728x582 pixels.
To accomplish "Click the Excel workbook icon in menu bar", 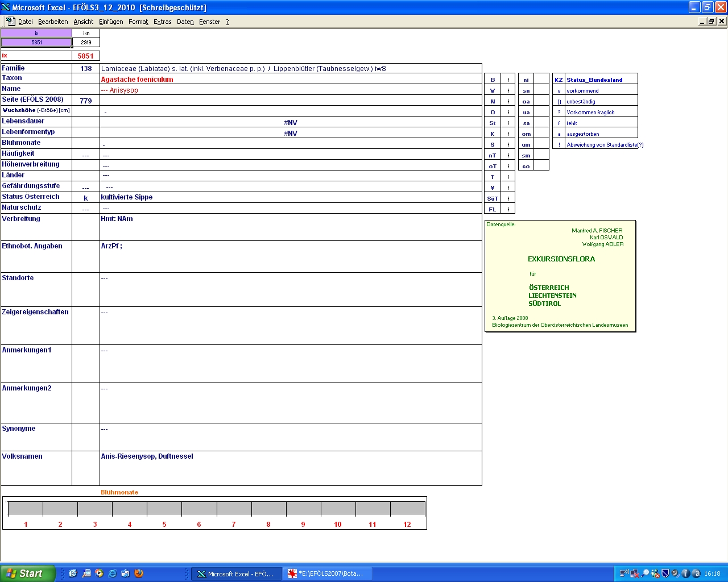I will point(10,21).
